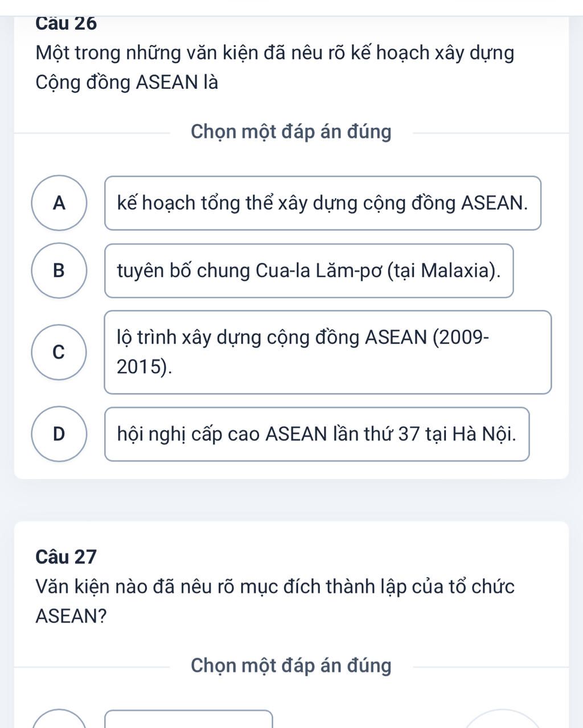Choose the C letter circle
583x728 pixels.
pyautogui.click(x=59, y=352)
